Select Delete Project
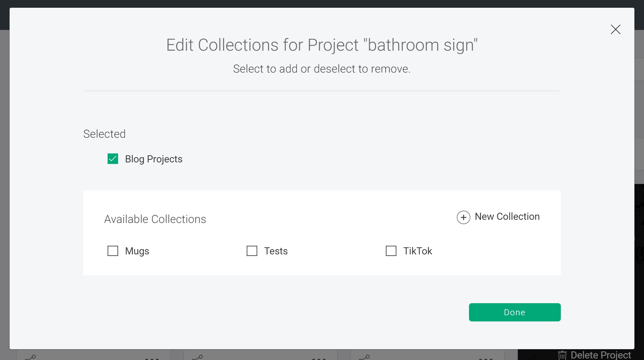 (601, 355)
